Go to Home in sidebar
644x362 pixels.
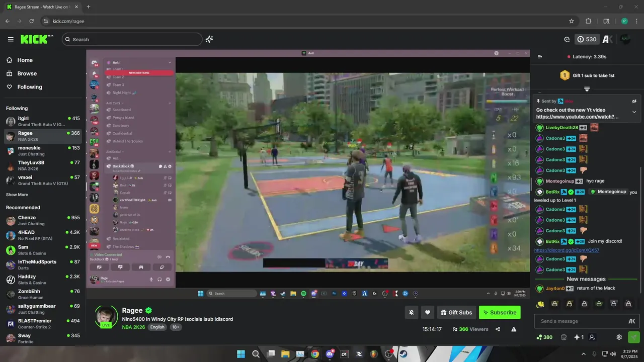pos(43,60)
